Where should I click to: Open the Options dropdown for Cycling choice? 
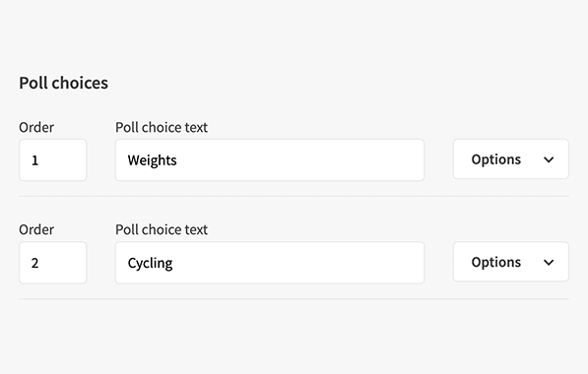511,262
